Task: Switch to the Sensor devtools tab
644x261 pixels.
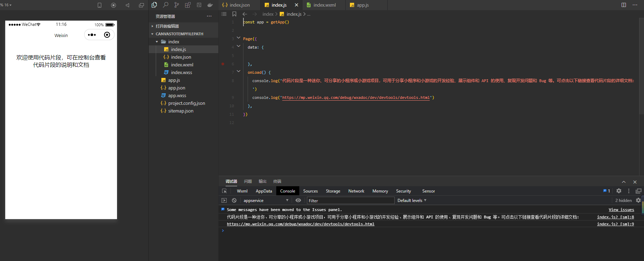Action: coord(429,191)
